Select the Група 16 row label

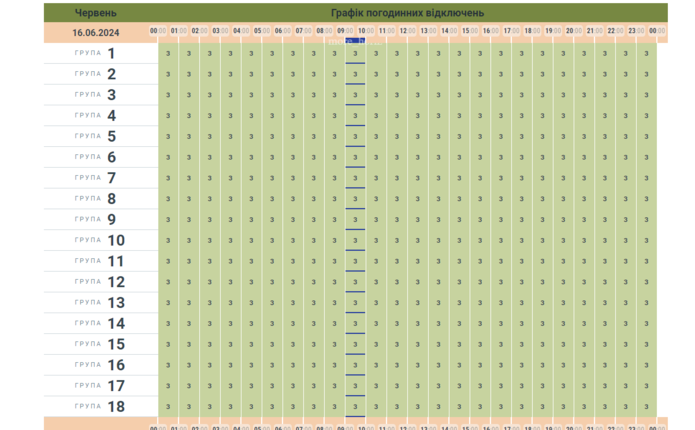[x=100, y=365]
